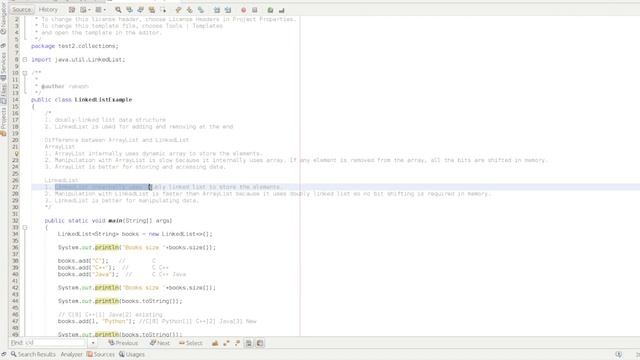Click class name LinkedListExample
The height and width of the screenshot is (360, 640).
103,100
